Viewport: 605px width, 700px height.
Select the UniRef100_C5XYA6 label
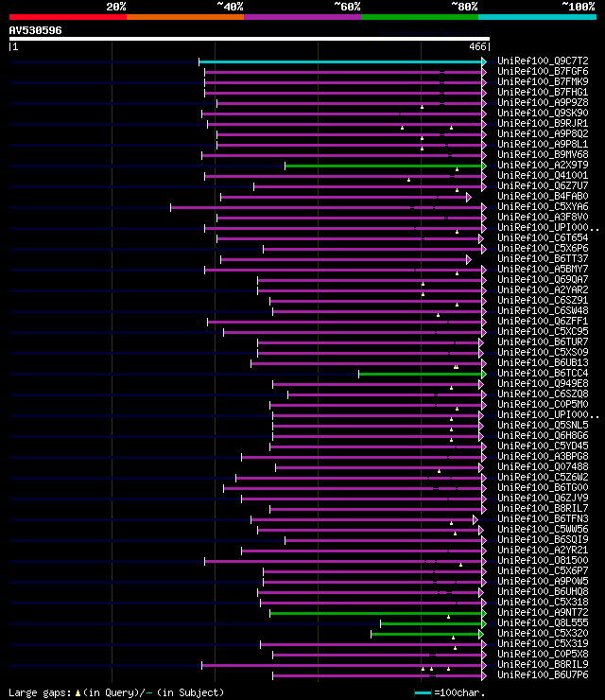click(543, 207)
